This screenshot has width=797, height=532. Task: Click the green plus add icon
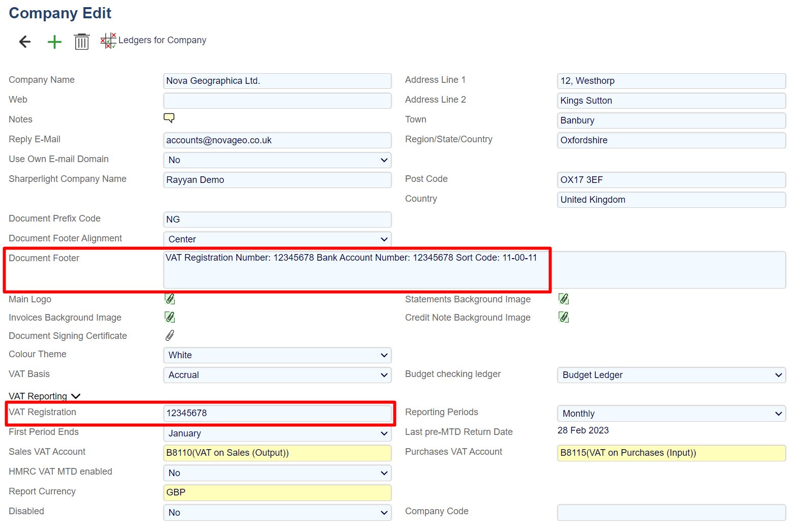point(54,42)
